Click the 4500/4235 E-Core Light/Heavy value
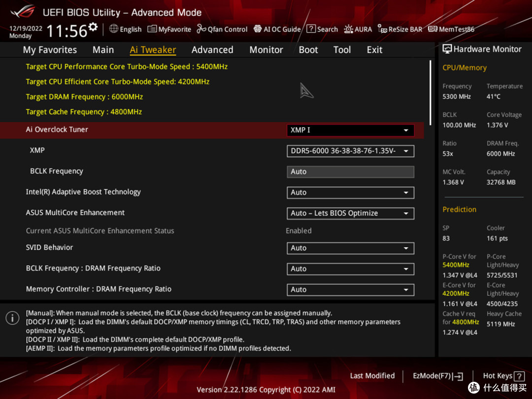The image size is (532, 399). pos(502,303)
